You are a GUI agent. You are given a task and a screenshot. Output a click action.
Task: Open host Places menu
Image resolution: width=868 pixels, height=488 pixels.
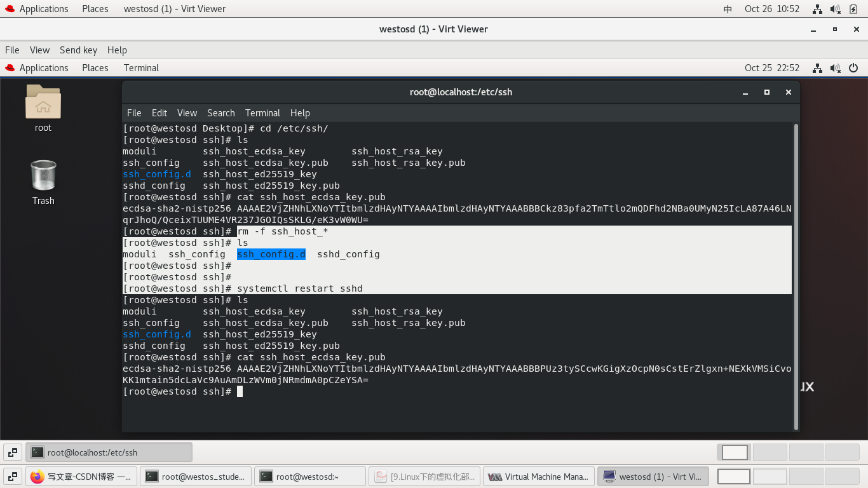pyautogui.click(x=95, y=9)
